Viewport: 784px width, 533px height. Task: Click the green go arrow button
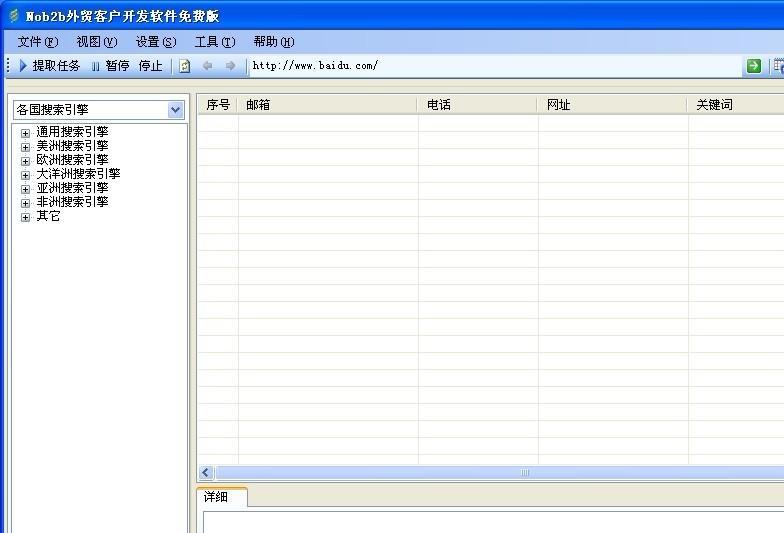pos(754,66)
